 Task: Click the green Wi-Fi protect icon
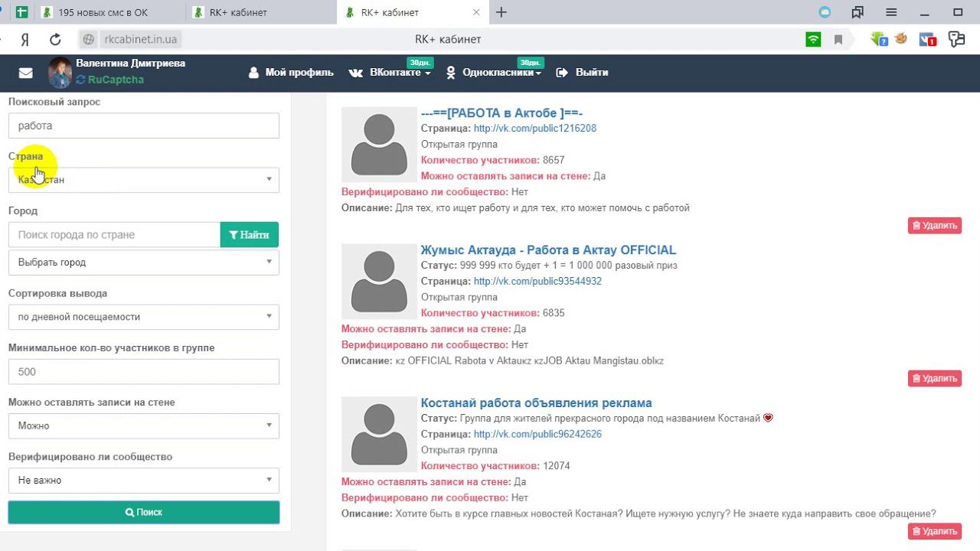(x=813, y=40)
